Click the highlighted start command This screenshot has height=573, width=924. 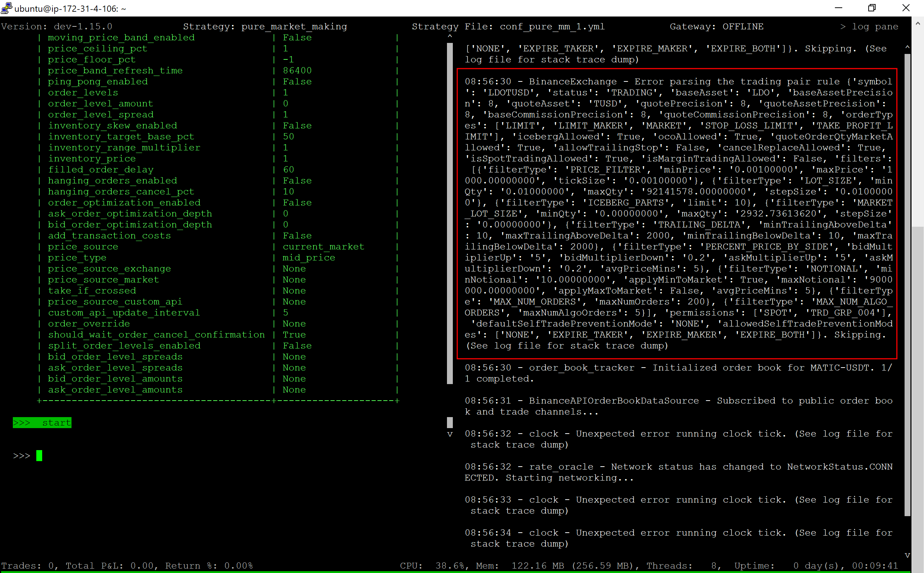click(x=42, y=423)
